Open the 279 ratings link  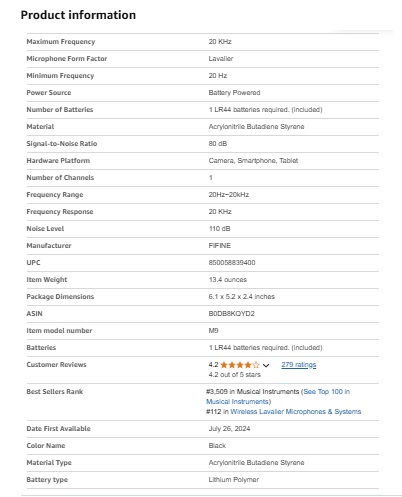pos(298,365)
